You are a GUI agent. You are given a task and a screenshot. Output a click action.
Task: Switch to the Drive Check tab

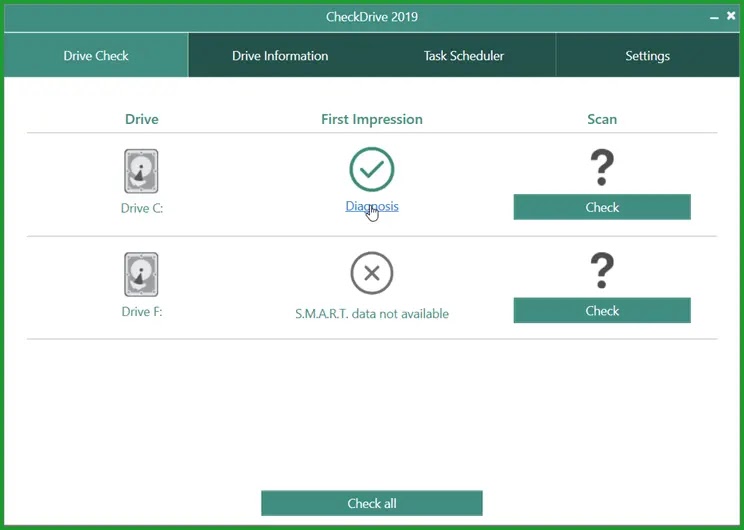click(96, 55)
